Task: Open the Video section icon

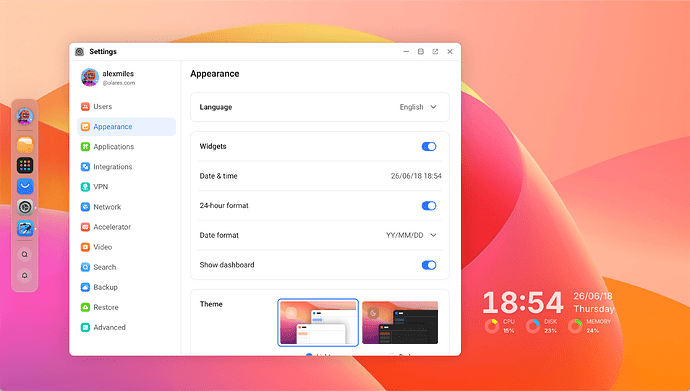Action: (85, 247)
